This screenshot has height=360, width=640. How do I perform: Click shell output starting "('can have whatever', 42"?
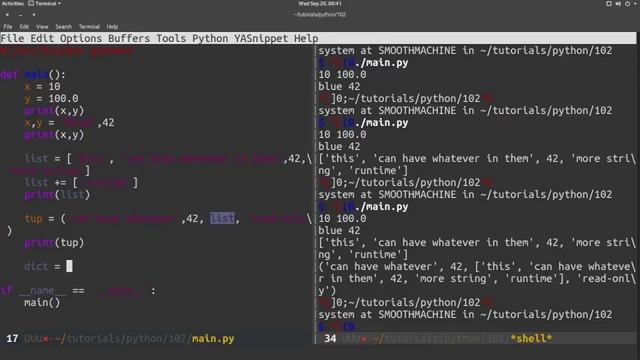click(x=477, y=267)
